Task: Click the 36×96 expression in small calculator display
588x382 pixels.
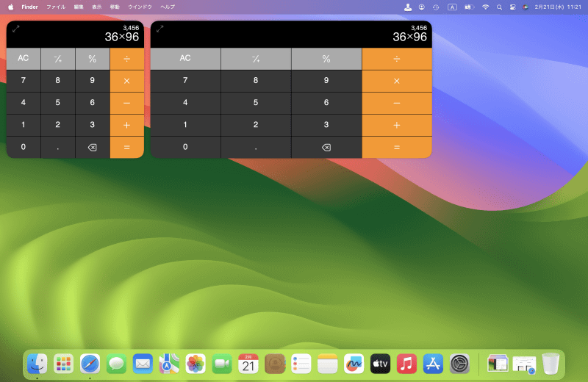Action: point(122,37)
